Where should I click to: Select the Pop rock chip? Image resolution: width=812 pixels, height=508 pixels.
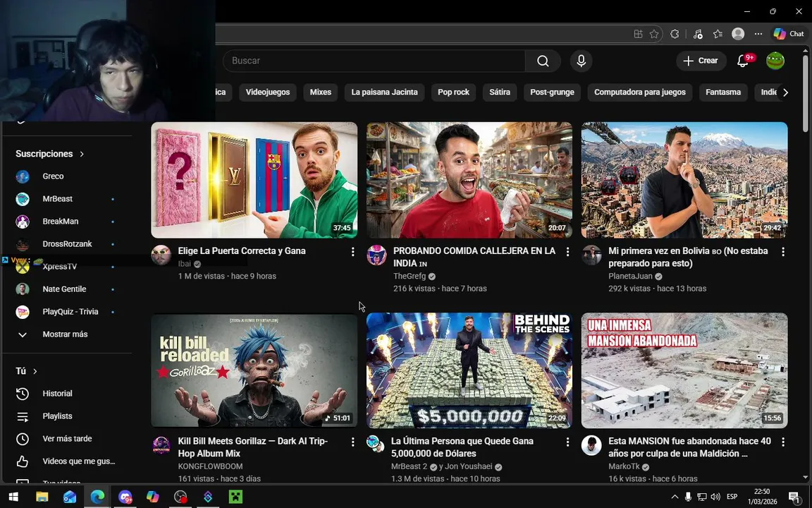click(454, 92)
